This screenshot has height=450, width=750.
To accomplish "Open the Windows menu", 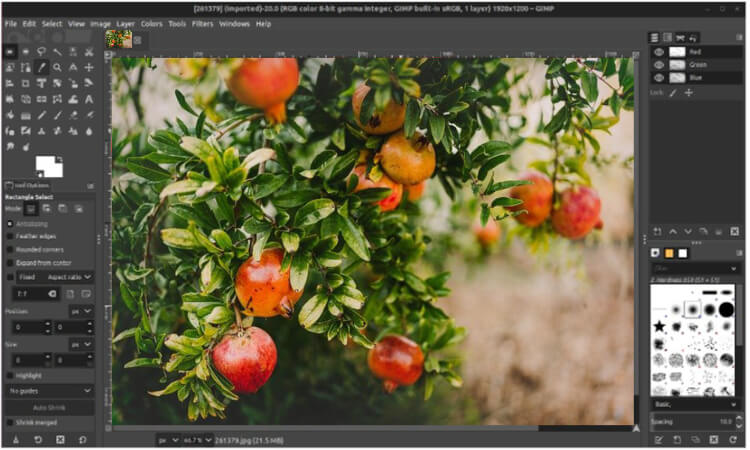I will [234, 23].
